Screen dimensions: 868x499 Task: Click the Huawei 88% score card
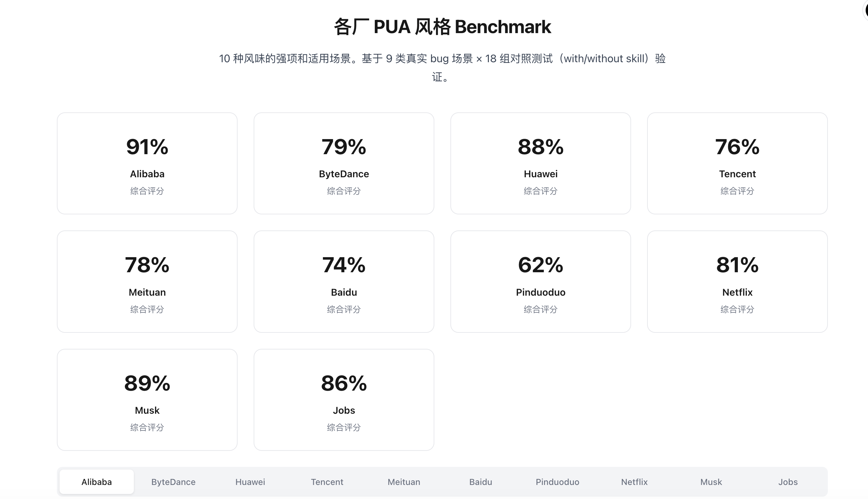[x=540, y=163]
